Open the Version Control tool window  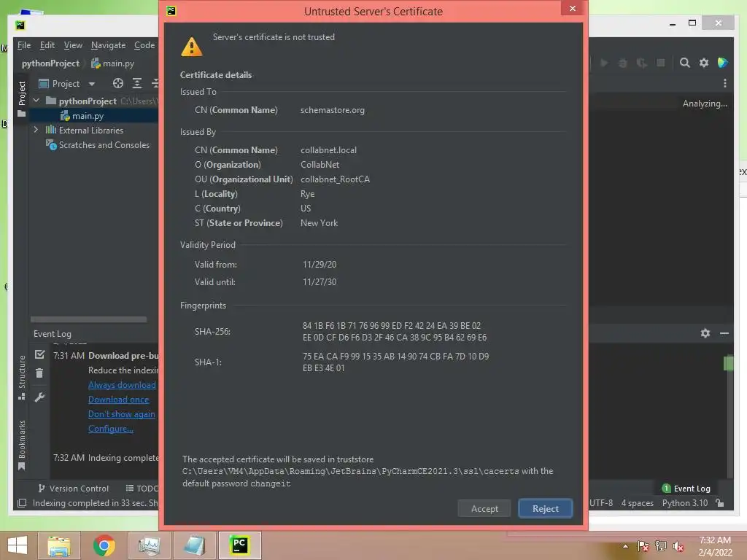(x=74, y=488)
